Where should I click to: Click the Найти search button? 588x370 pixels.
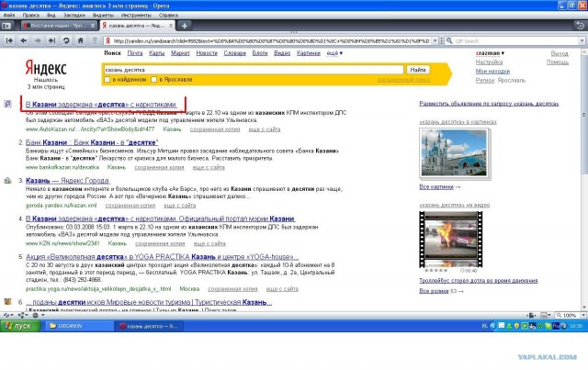[x=418, y=70]
